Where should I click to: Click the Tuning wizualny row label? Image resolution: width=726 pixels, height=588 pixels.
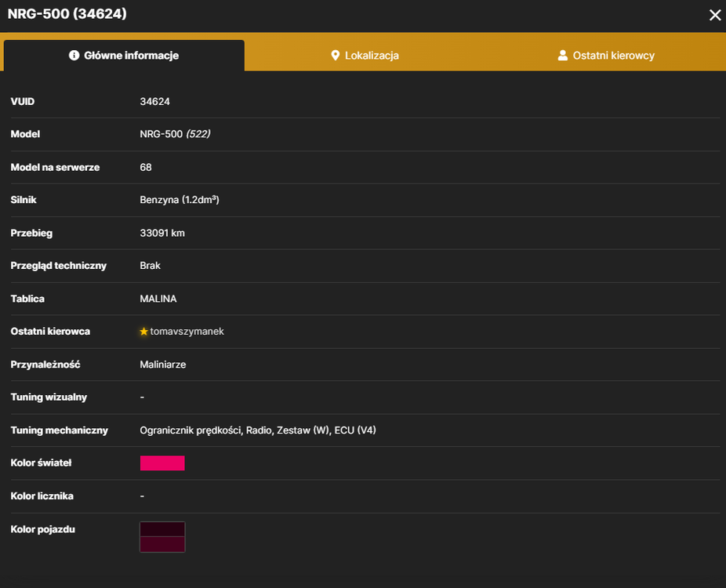pos(49,397)
